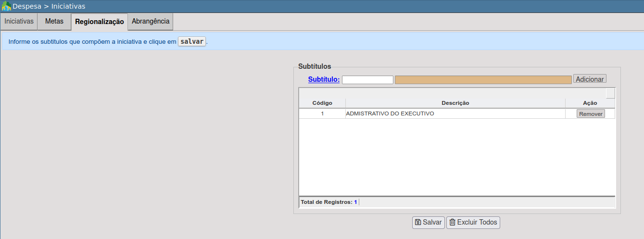The image size is (644, 239).
Task: Click the small box above the Ação column
Action: (x=610, y=93)
